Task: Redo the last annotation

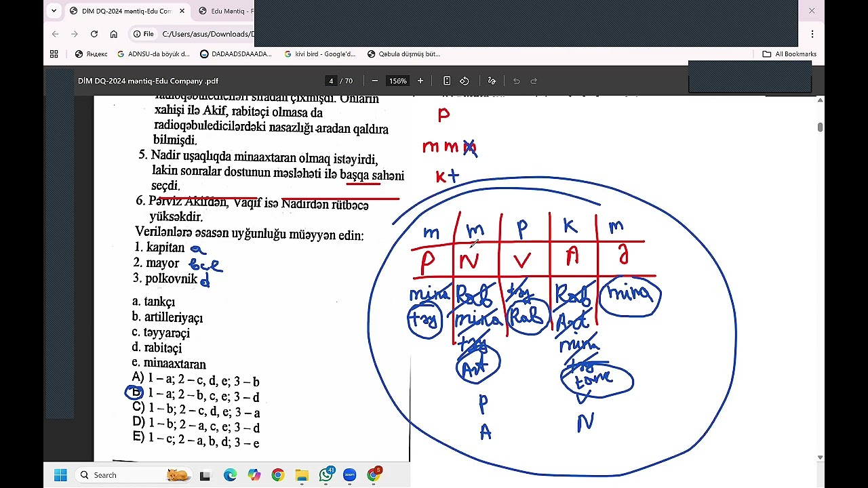Action: 534,81
